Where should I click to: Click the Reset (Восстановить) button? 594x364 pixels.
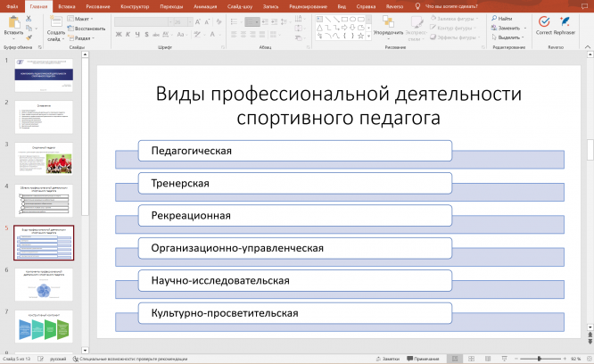[88, 28]
